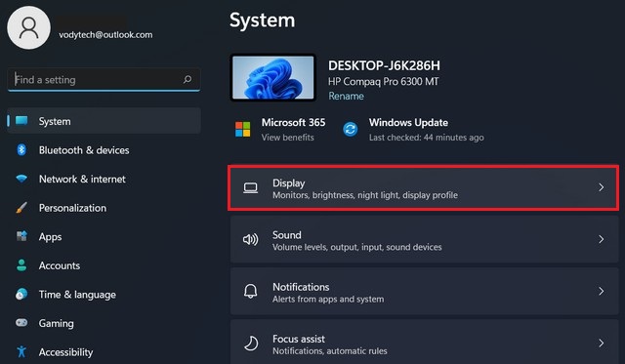Click 'Volume levels, output, input, sound devices'

(356, 247)
